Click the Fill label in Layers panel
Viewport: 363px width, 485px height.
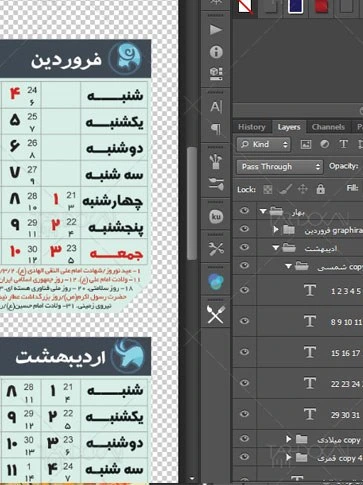click(352, 188)
